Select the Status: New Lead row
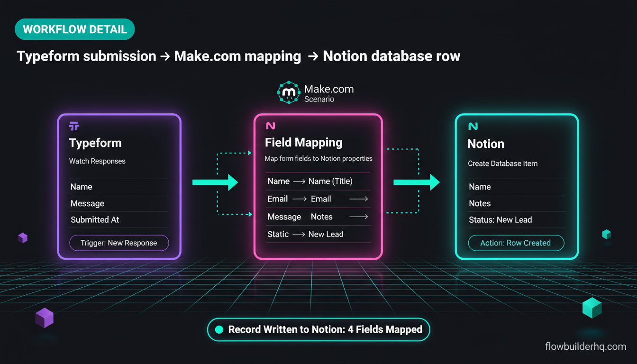 click(x=517, y=220)
